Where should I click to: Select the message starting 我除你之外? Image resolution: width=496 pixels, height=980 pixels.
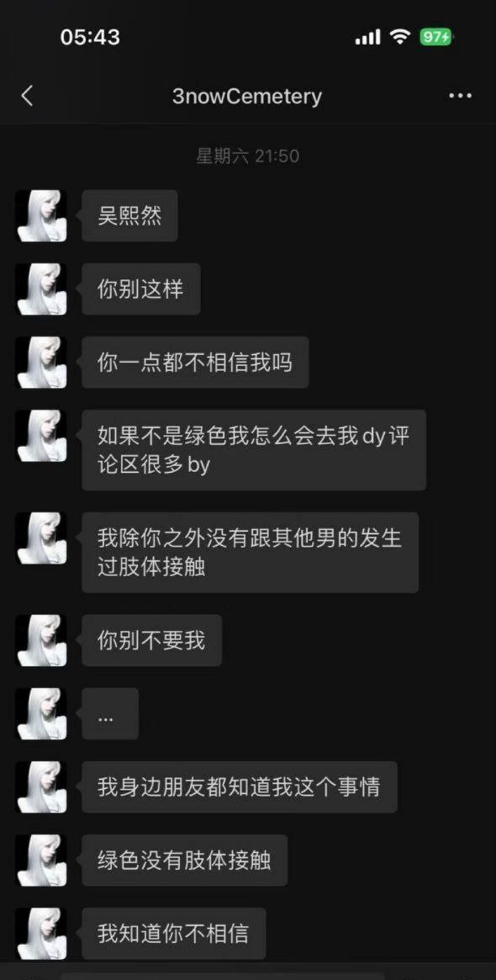(x=251, y=553)
